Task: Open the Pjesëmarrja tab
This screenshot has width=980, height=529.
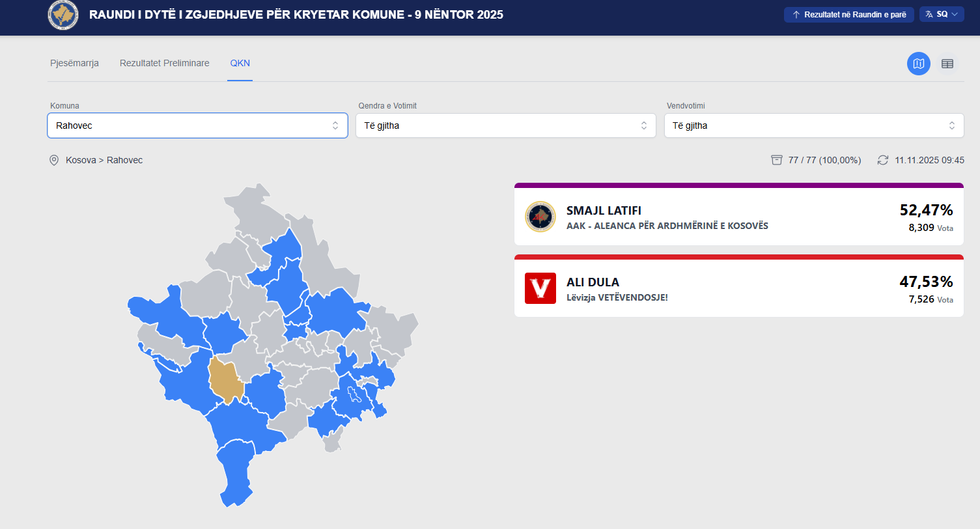Action: (x=74, y=63)
